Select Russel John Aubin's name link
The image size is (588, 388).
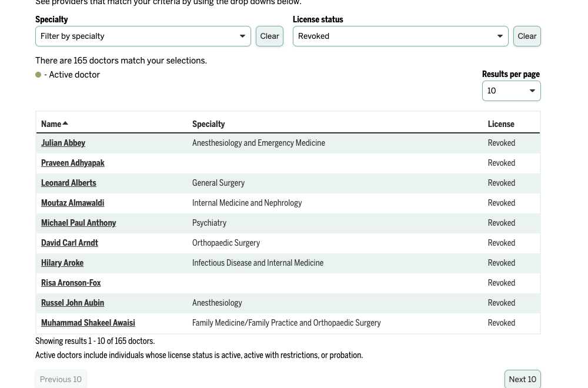pos(73,303)
